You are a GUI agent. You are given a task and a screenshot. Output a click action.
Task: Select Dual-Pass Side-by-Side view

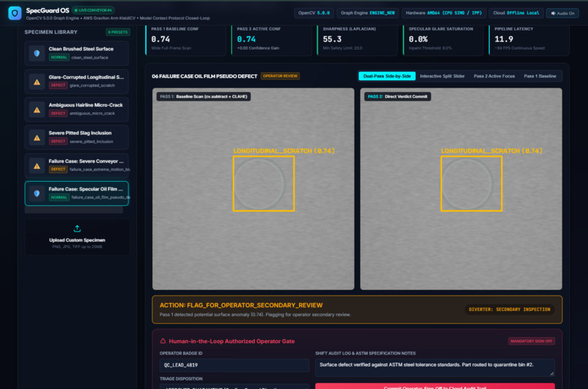387,76
